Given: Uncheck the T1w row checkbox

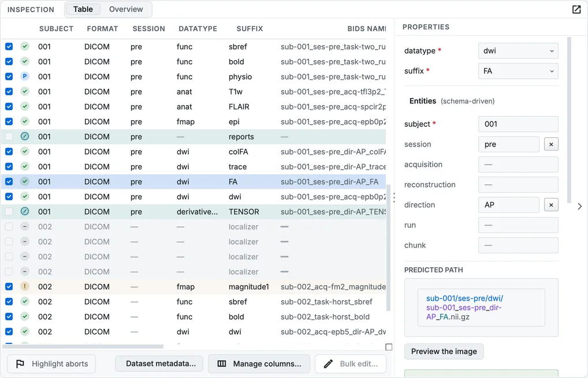Looking at the screenshot, I should (9, 91).
